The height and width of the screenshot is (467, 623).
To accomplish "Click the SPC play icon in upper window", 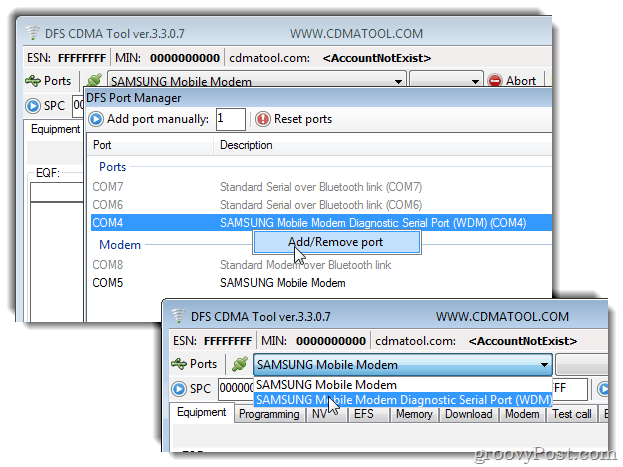I will (x=33, y=106).
